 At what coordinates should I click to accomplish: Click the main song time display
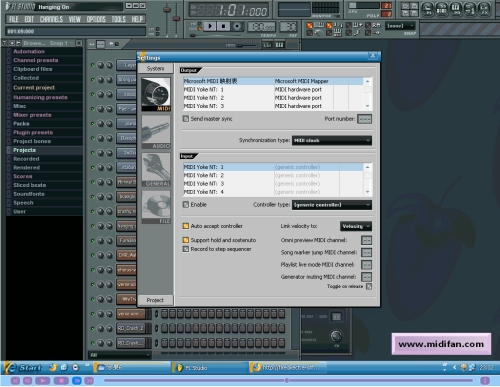click(x=229, y=11)
